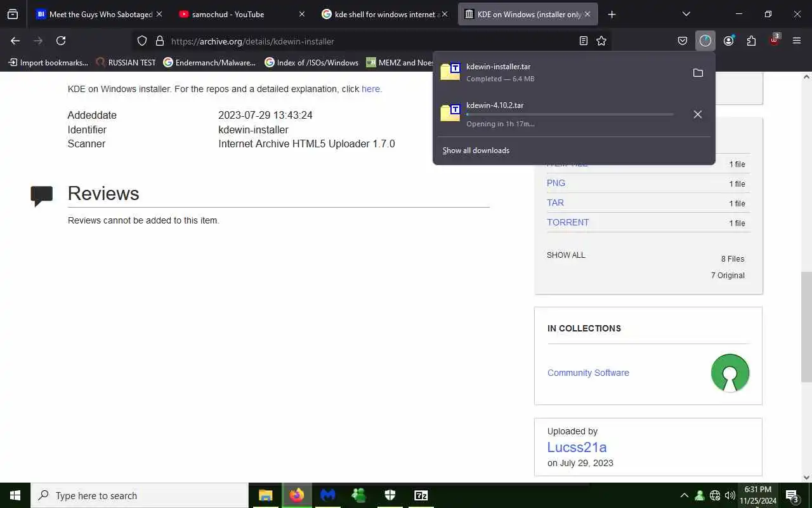Open new tab with plus button
The height and width of the screenshot is (508, 812).
tap(612, 14)
